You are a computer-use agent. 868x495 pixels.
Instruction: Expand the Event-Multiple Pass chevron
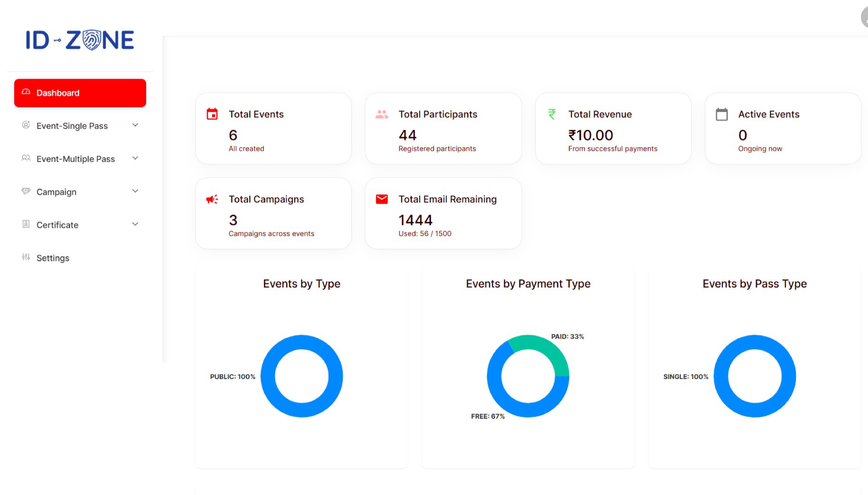pyautogui.click(x=135, y=158)
